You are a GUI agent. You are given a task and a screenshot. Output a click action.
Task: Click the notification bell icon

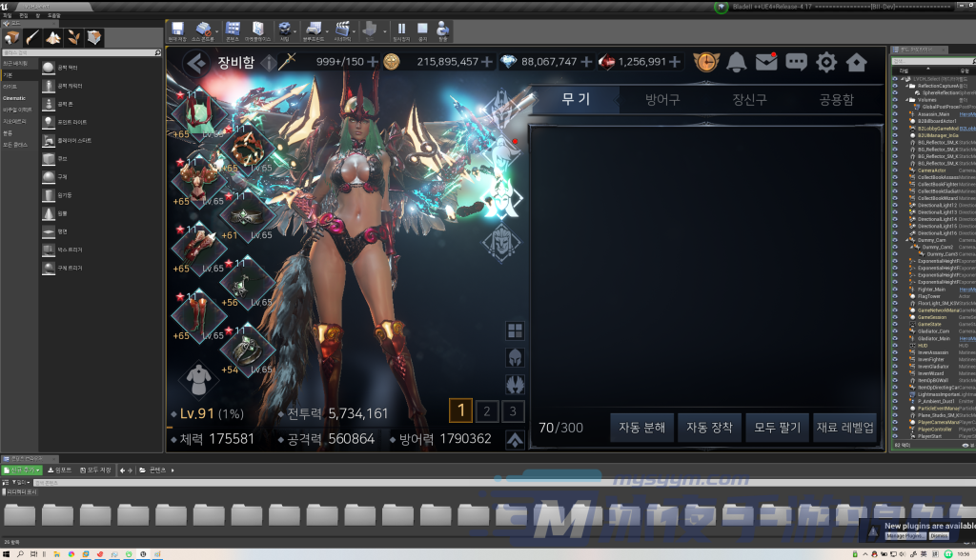point(737,63)
